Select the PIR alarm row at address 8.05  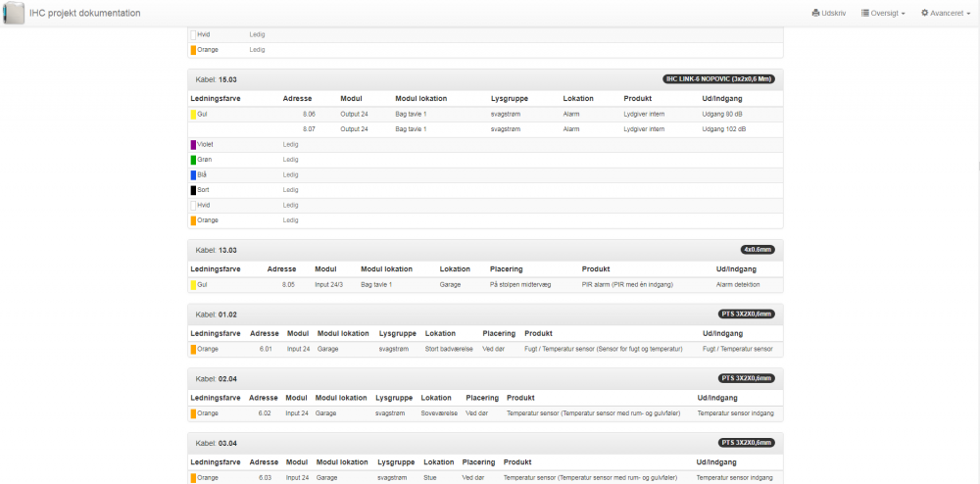click(x=485, y=284)
